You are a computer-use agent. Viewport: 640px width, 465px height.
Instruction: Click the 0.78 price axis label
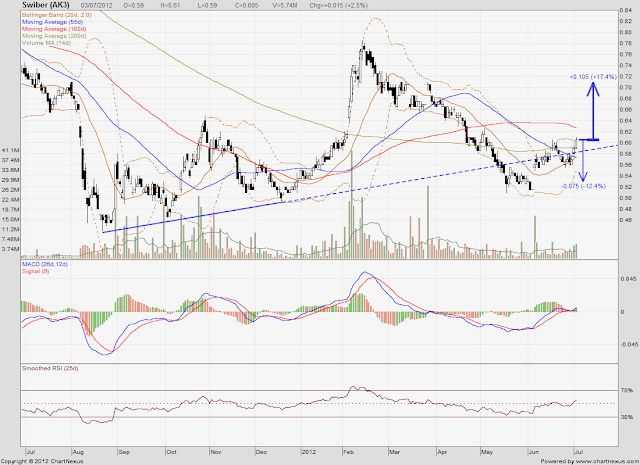click(x=626, y=43)
